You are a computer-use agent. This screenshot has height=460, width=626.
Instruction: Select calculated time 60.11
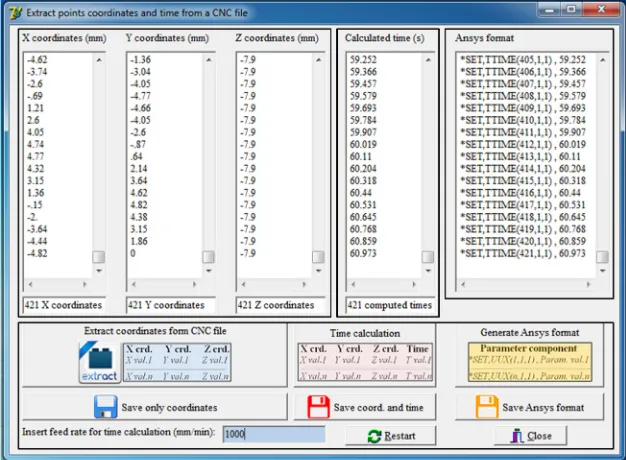361,157
